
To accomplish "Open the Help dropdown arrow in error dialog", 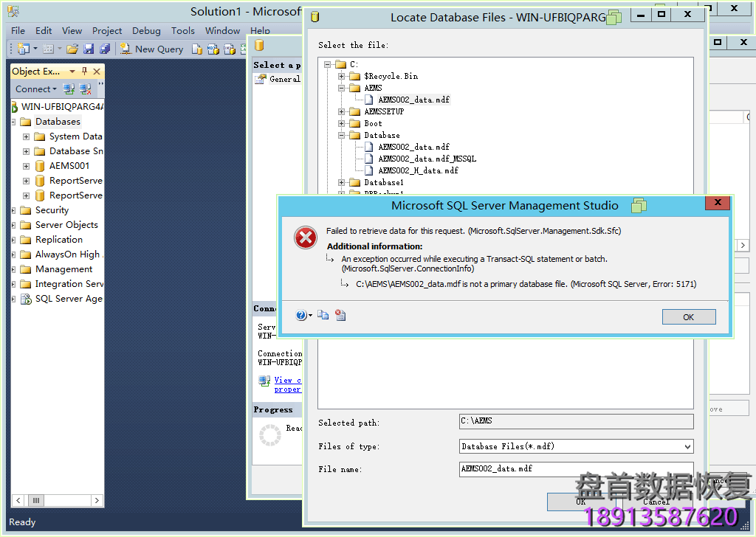I will [310, 316].
